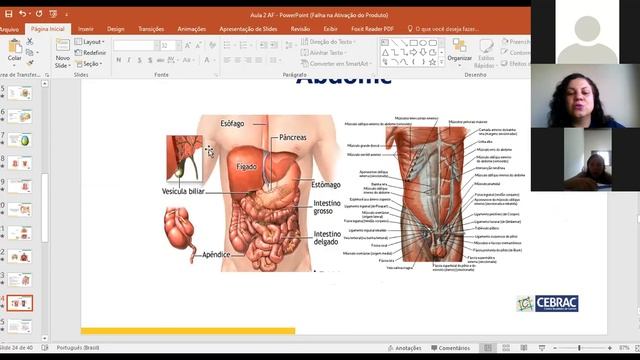
Task: Start slideshow from beginning quick-access icon
Action: [53, 14]
